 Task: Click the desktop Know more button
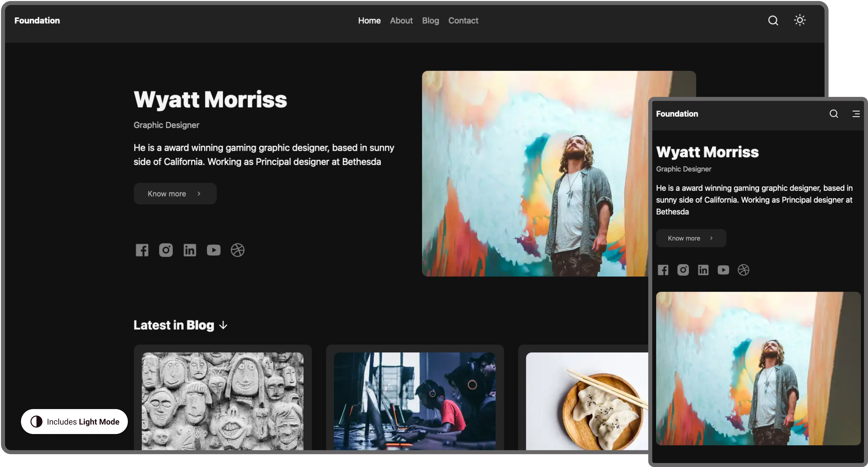click(x=175, y=194)
